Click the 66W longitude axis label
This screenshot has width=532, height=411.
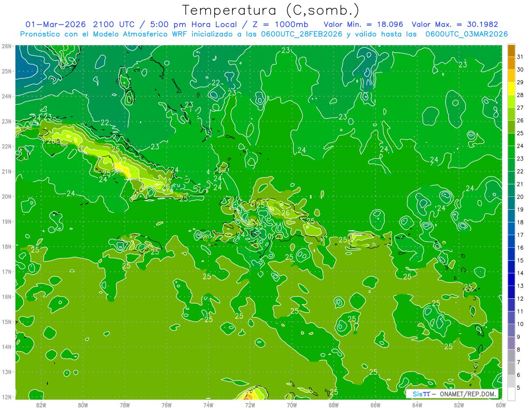click(x=375, y=404)
